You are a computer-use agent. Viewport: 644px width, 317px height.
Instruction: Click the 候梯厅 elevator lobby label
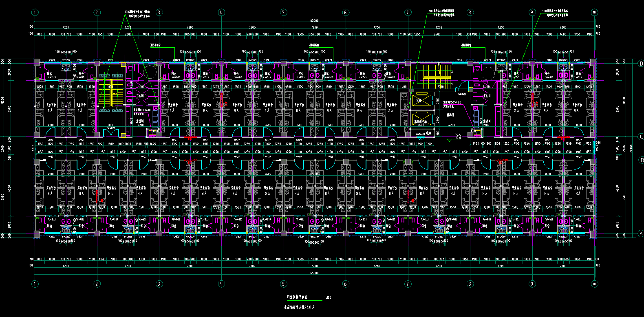tap(450, 115)
